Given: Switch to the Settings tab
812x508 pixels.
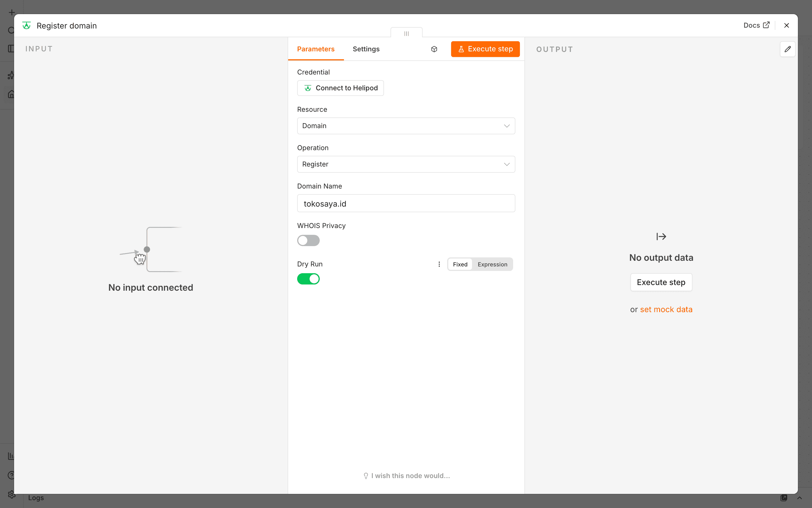Looking at the screenshot, I should tap(366, 49).
